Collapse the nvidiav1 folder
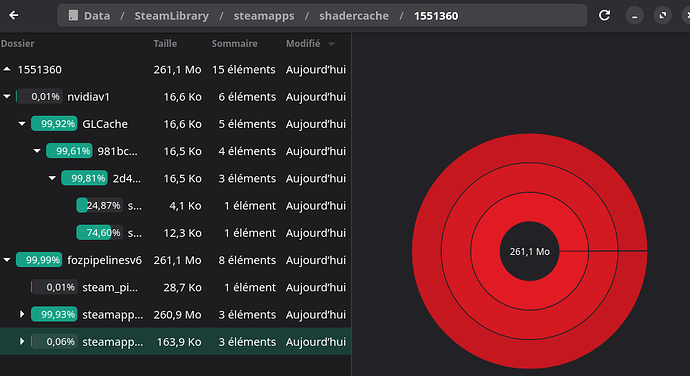The height and width of the screenshot is (376, 690). [7, 96]
